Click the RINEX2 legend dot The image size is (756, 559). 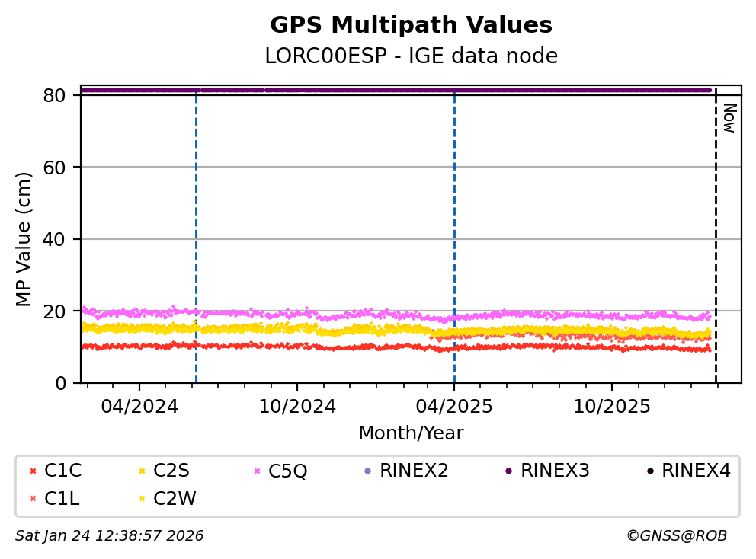(x=367, y=471)
